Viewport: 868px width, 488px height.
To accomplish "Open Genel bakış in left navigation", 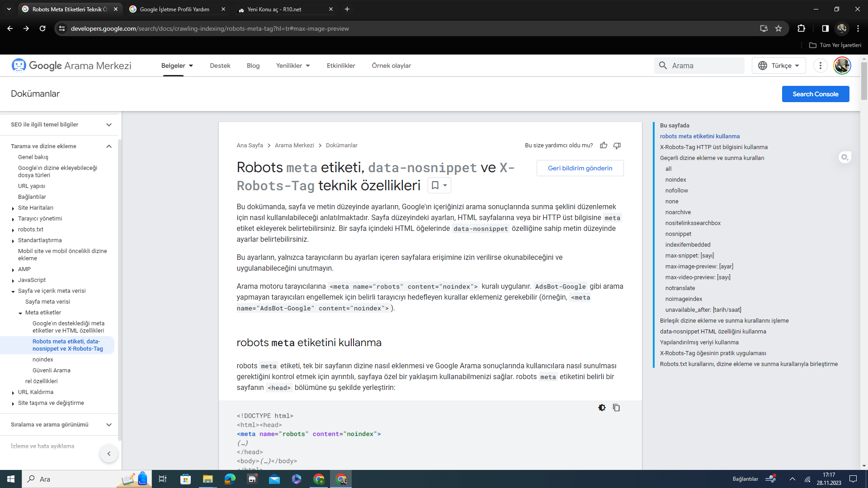I will [33, 157].
